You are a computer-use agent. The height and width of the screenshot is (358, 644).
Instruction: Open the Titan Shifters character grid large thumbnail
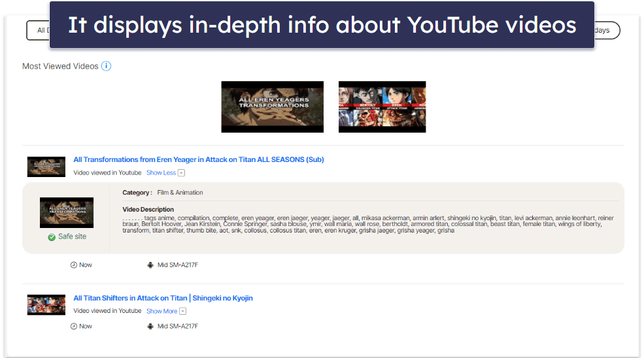(382, 106)
